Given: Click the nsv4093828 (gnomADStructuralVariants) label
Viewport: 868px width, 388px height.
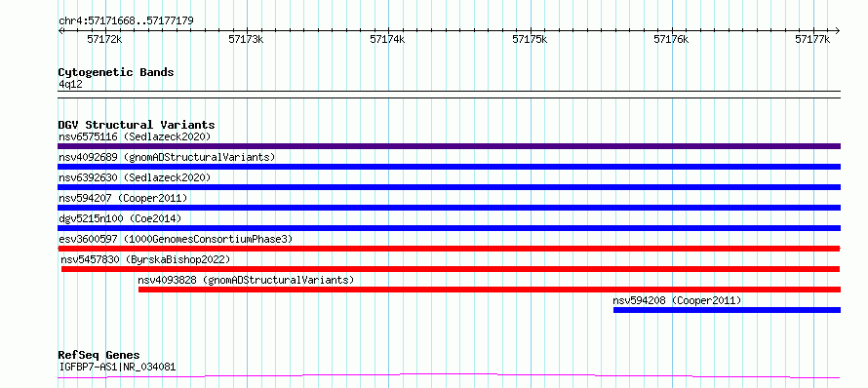Looking at the screenshot, I should 246,280.
